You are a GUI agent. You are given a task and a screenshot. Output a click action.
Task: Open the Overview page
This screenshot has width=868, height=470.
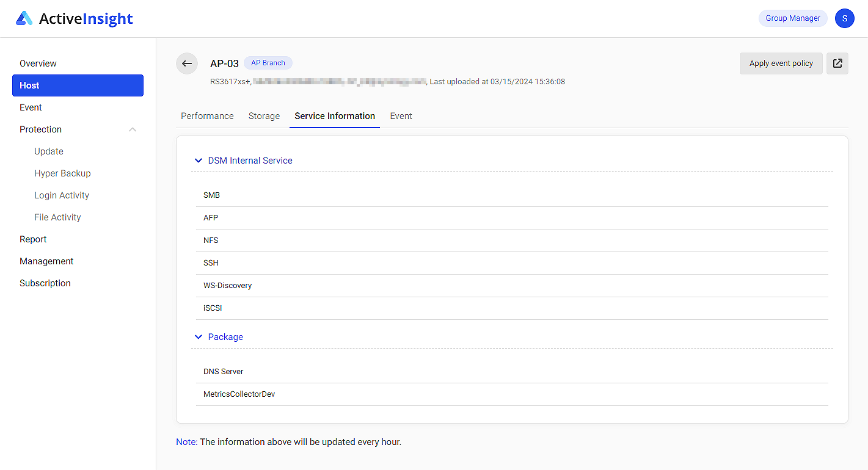click(x=38, y=63)
